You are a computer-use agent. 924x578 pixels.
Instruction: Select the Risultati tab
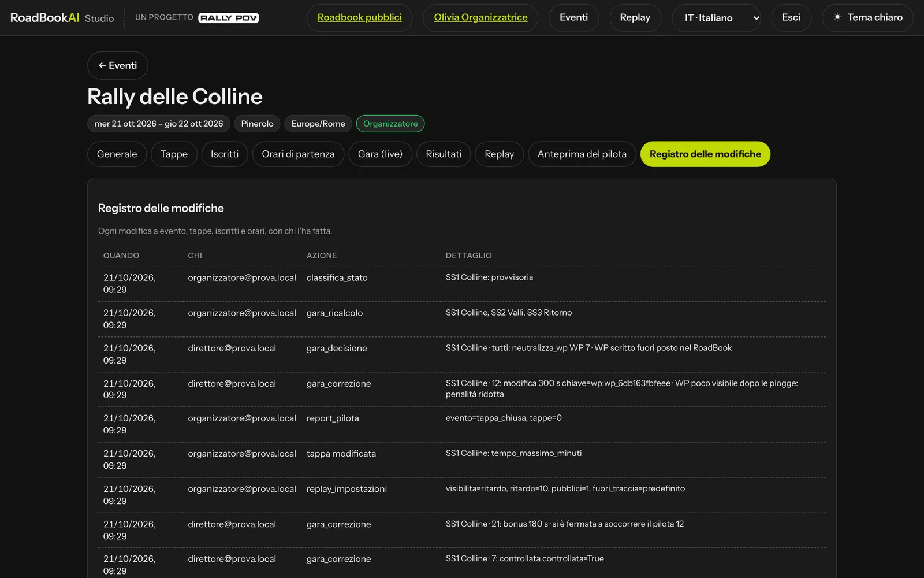[x=444, y=154]
